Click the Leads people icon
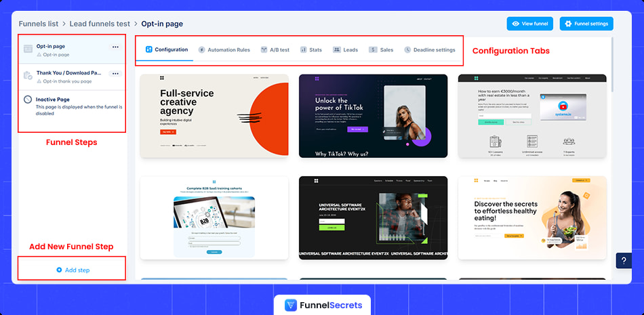The width and height of the screenshot is (644, 315). pyautogui.click(x=336, y=49)
